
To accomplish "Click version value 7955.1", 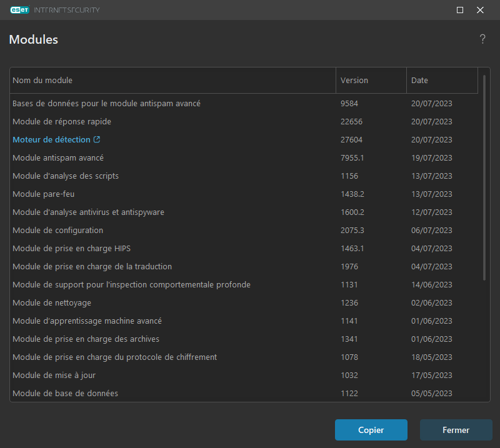I will click(352, 158).
